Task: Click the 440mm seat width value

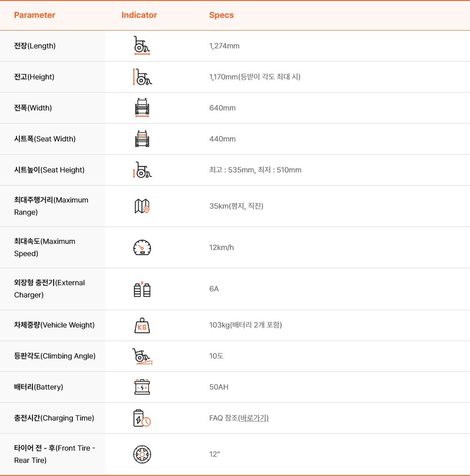Action: pos(222,139)
